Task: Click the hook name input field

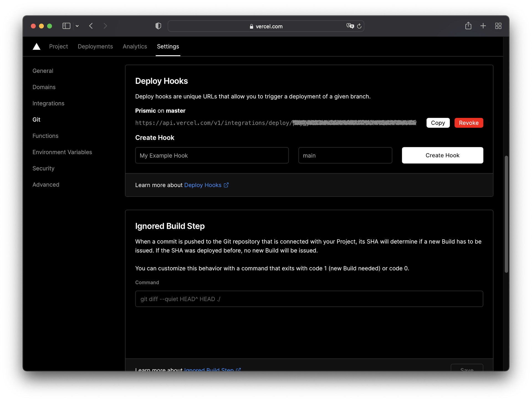Action: pos(212,155)
